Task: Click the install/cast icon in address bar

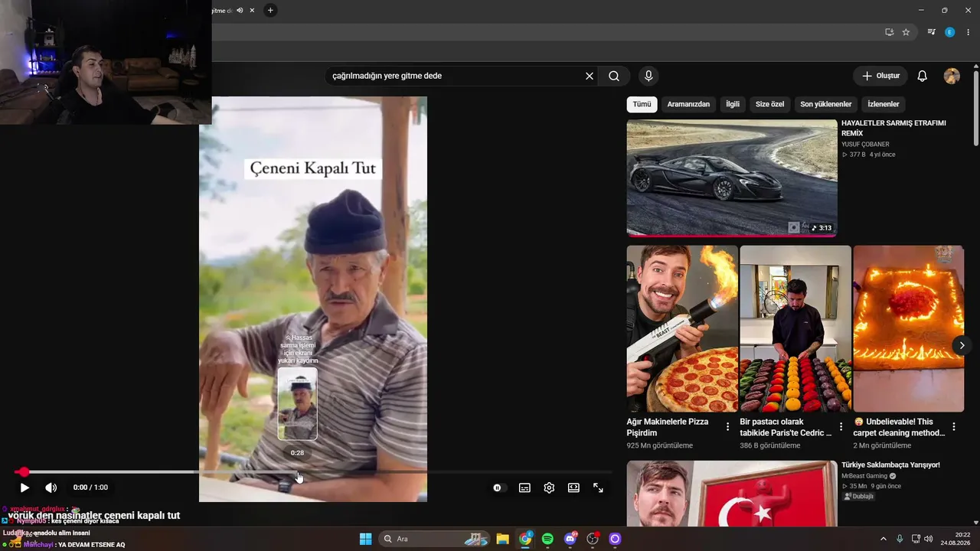Action: (x=889, y=32)
